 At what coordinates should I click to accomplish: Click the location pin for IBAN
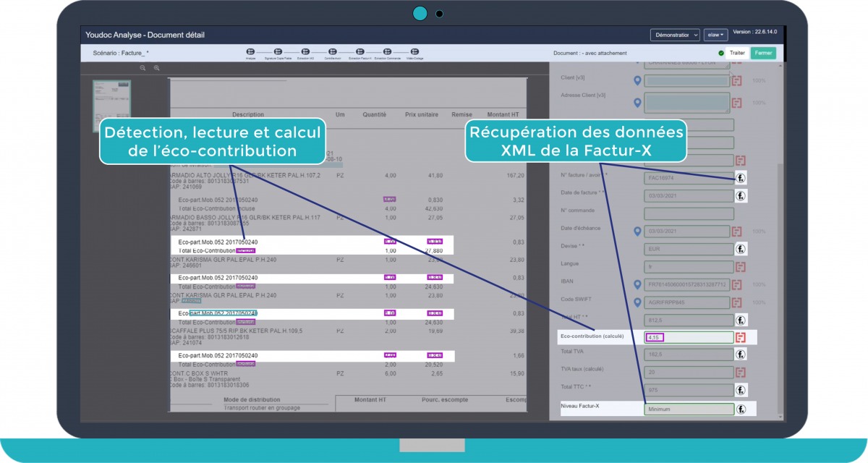(x=637, y=285)
